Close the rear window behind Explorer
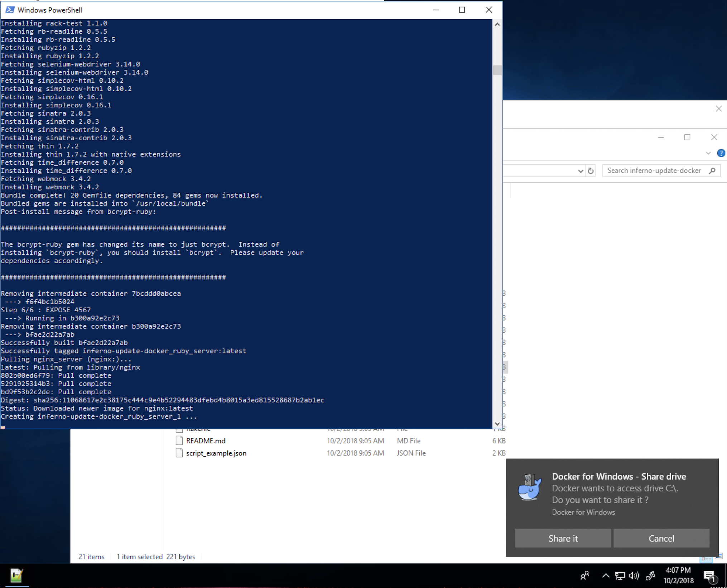 tap(718, 109)
